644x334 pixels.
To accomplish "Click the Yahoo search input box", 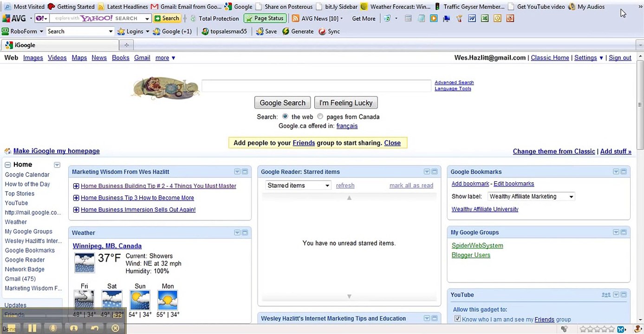I will 101,19.
